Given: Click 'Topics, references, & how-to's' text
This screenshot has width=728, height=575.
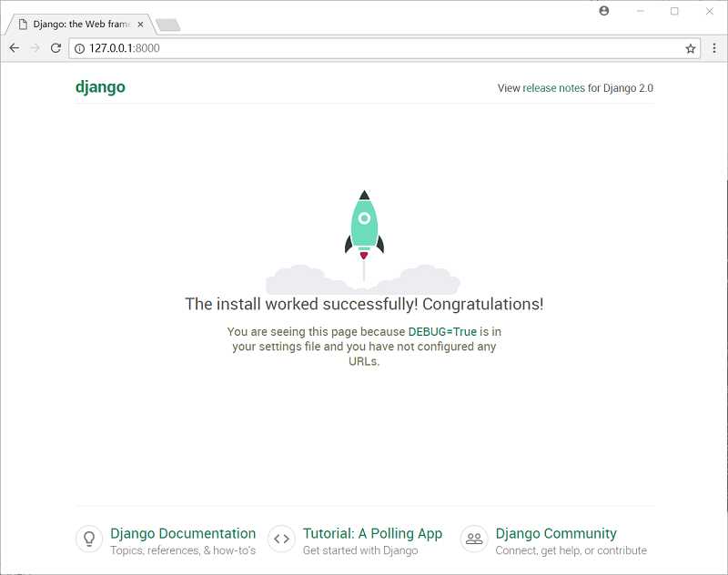Looking at the screenshot, I should click(x=183, y=550).
